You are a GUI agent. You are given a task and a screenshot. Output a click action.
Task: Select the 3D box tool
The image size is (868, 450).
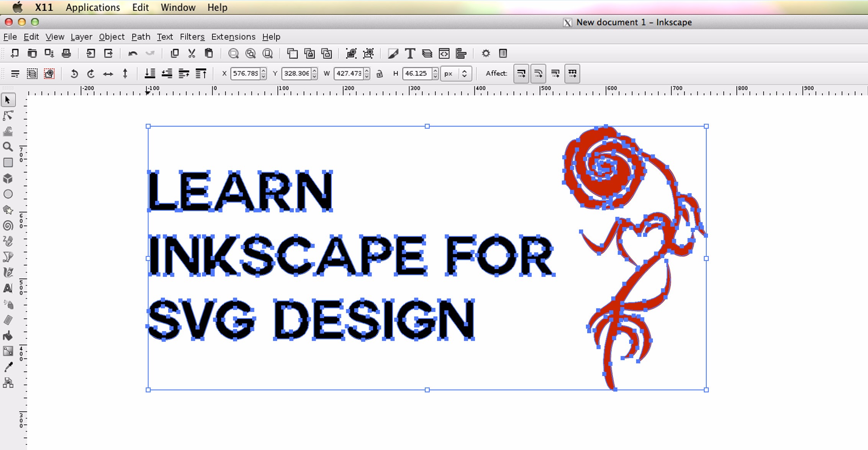tap(8, 179)
